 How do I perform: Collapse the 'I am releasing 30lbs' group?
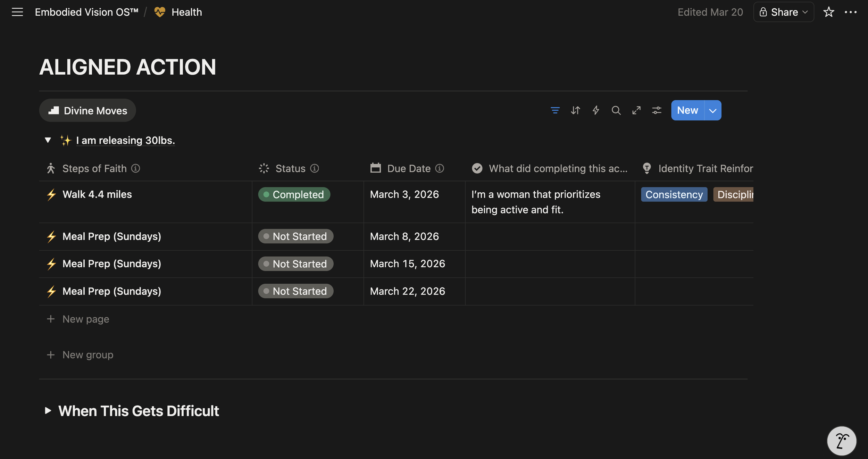tap(48, 140)
